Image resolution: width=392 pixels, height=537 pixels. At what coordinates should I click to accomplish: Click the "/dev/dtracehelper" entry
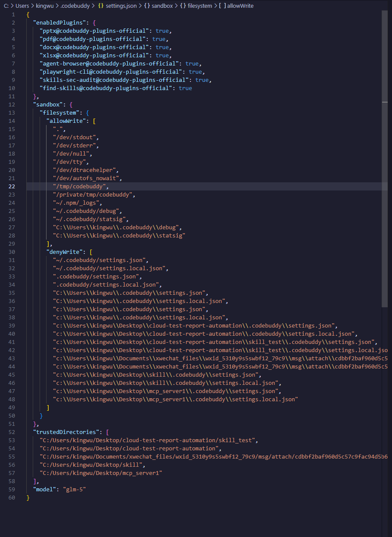tap(84, 170)
